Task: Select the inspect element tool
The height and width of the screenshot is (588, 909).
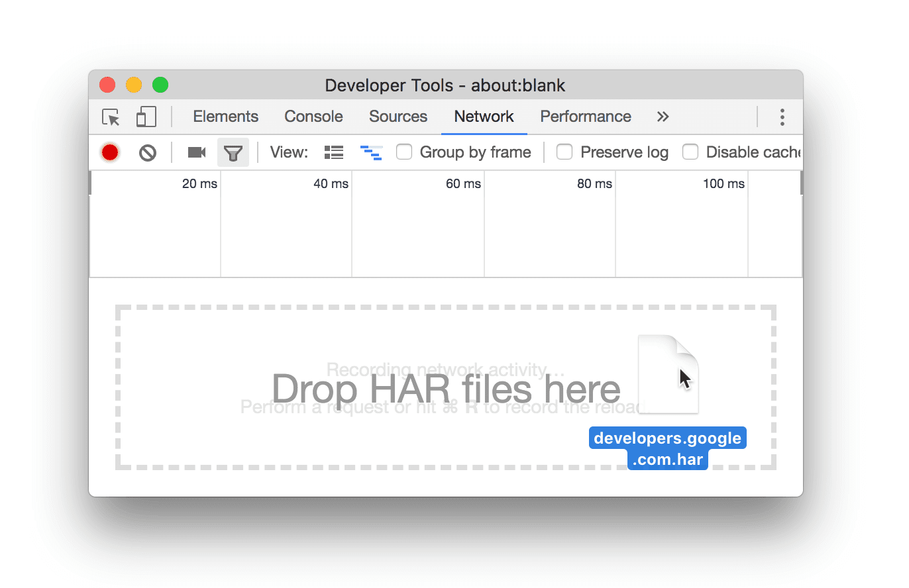Action: (111, 117)
